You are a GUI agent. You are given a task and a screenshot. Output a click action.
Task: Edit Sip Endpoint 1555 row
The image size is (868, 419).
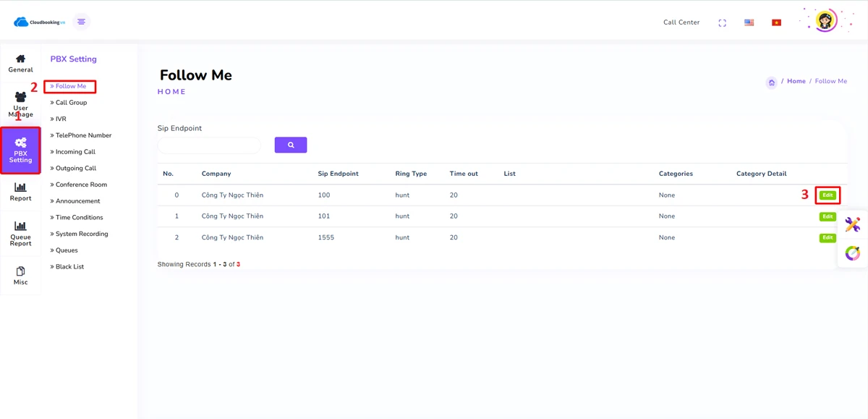(827, 237)
